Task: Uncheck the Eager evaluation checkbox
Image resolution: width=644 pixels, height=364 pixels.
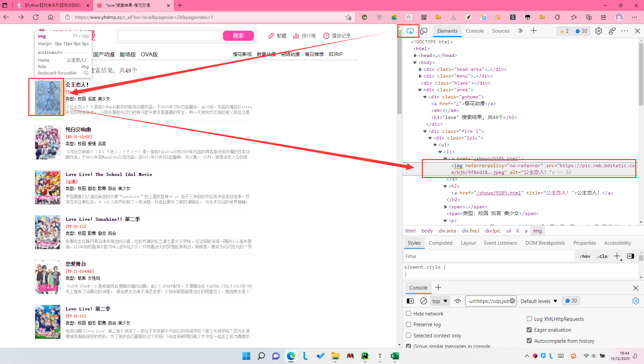Action: click(529, 330)
